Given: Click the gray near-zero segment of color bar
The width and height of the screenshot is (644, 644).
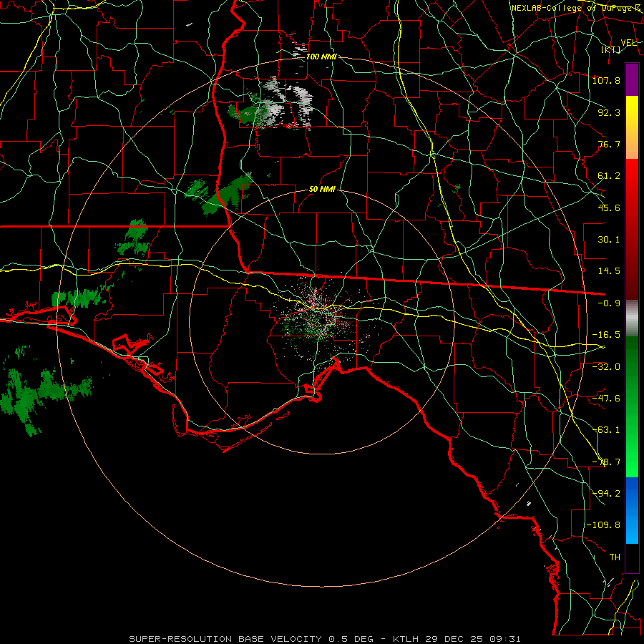Looking at the screenshot, I should 632,318.
